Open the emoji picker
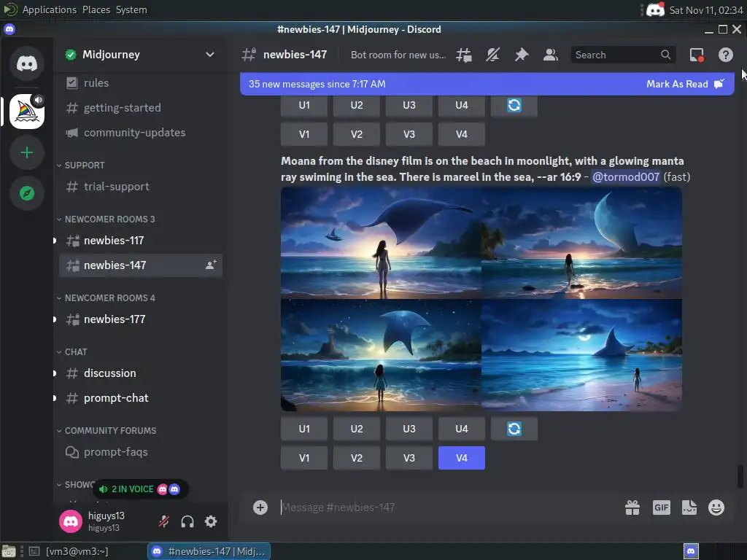Viewport: 747px width, 560px height. [x=716, y=507]
